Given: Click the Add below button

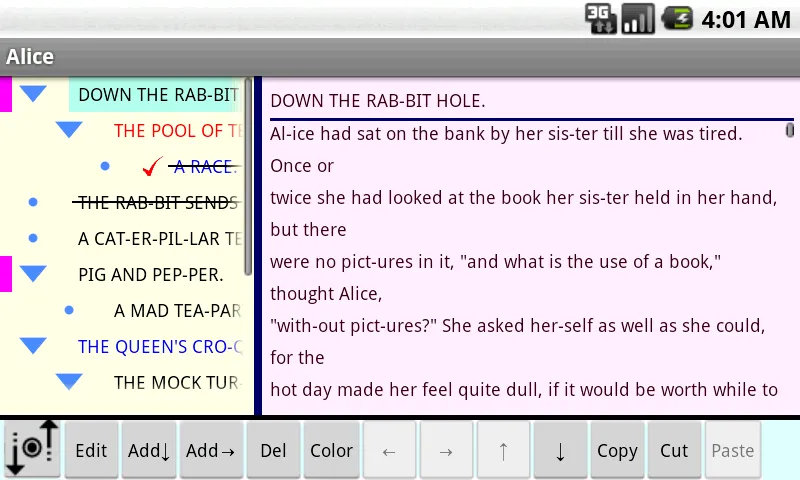Looking at the screenshot, I should tap(149, 450).
